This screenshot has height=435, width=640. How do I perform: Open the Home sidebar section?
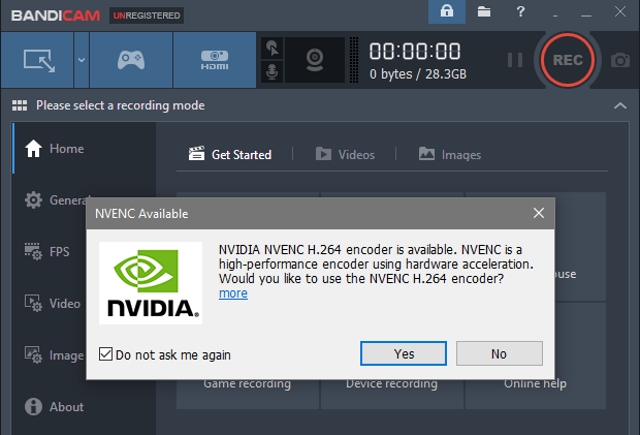click(x=84, y=149)
